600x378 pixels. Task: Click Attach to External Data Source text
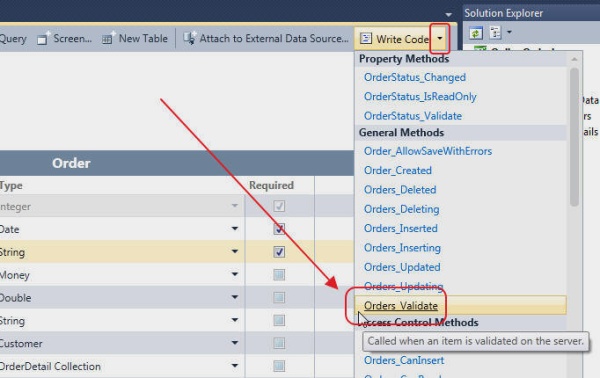click(274, 38)
